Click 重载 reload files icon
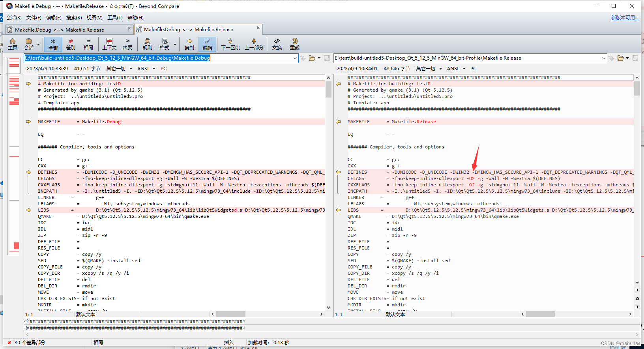 pyautogui.click(x=295, y=44)
